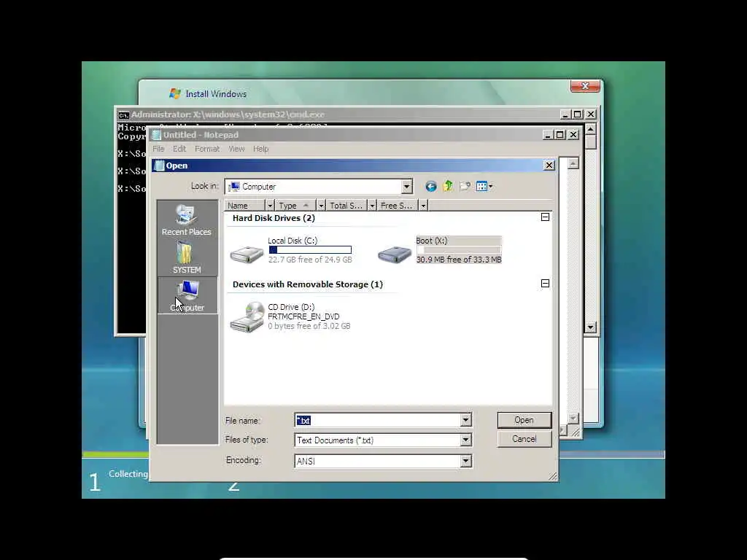This screenshot has height=560, width=747.
Task: Open Name column filter arrow
Action: coord(270,205)
